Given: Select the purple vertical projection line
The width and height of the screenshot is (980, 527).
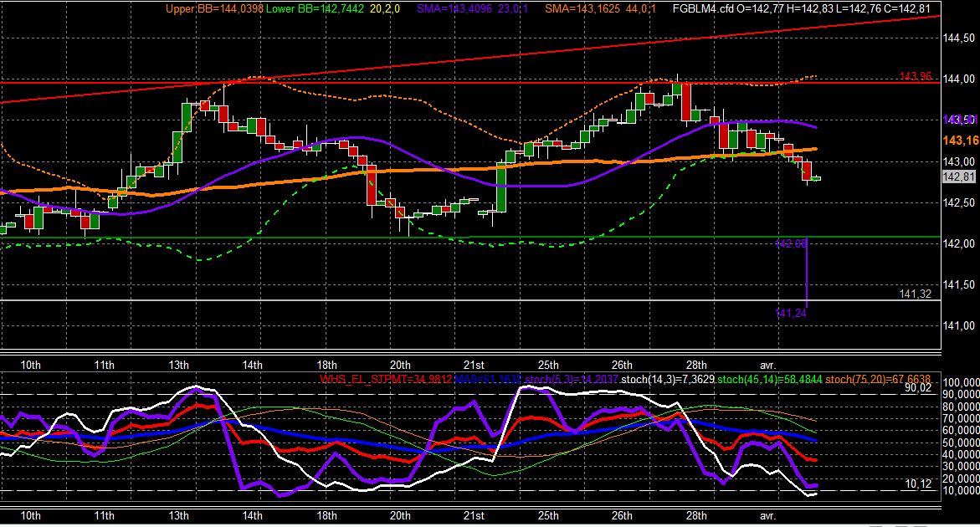Looking at the screenshot, I should point(807,273).
